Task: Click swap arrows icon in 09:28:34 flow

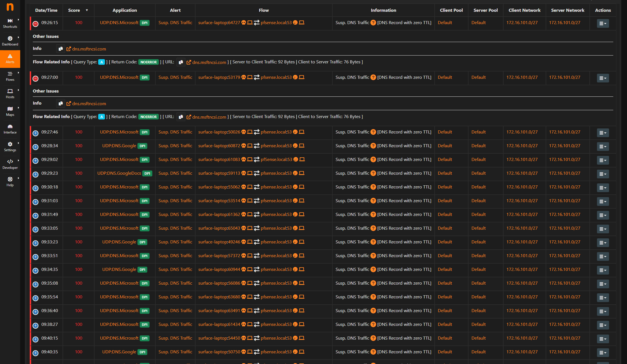Action: 257,146
